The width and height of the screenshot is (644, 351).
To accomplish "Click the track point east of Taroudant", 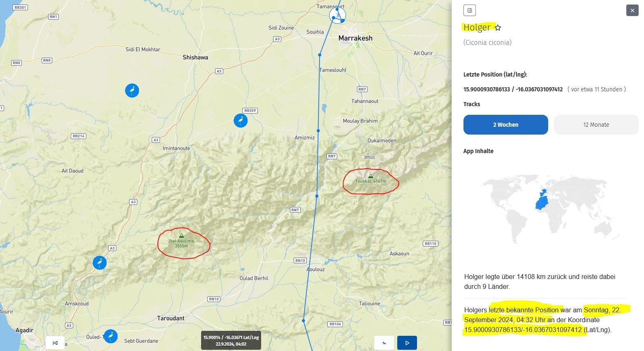I will tap(303, 321).
